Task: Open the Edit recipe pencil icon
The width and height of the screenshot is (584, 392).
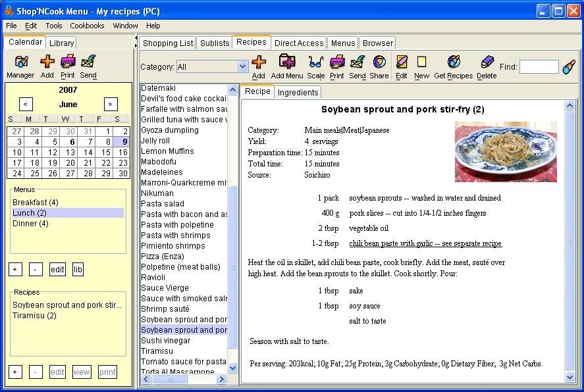Action: tap(402, 62)
